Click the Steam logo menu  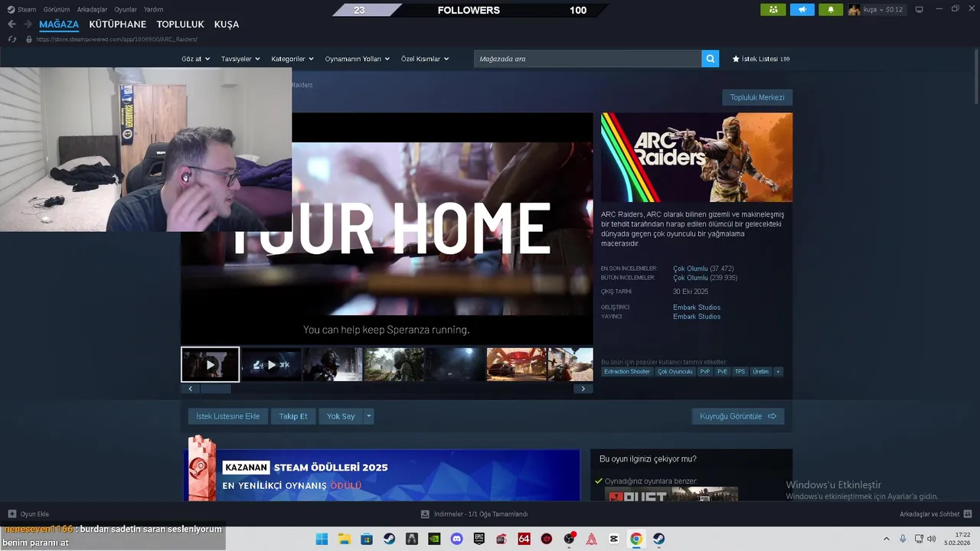pyautogui.click(x=21, y=9)
